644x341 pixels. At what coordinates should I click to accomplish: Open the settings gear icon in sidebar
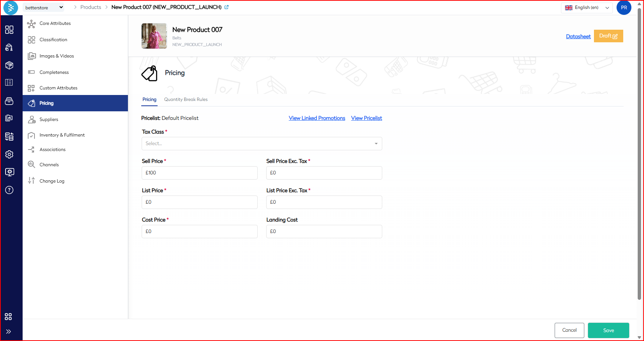[x=9, y=154]
